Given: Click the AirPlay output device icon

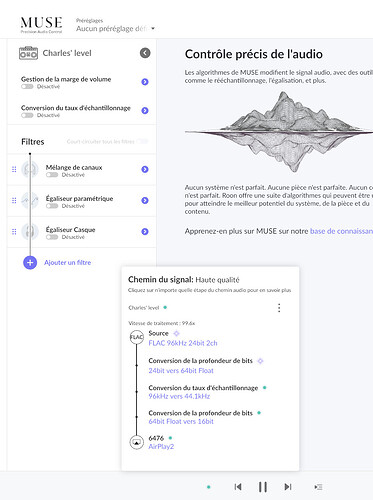Looking at the screenshot, I should [x=136, y=442].
